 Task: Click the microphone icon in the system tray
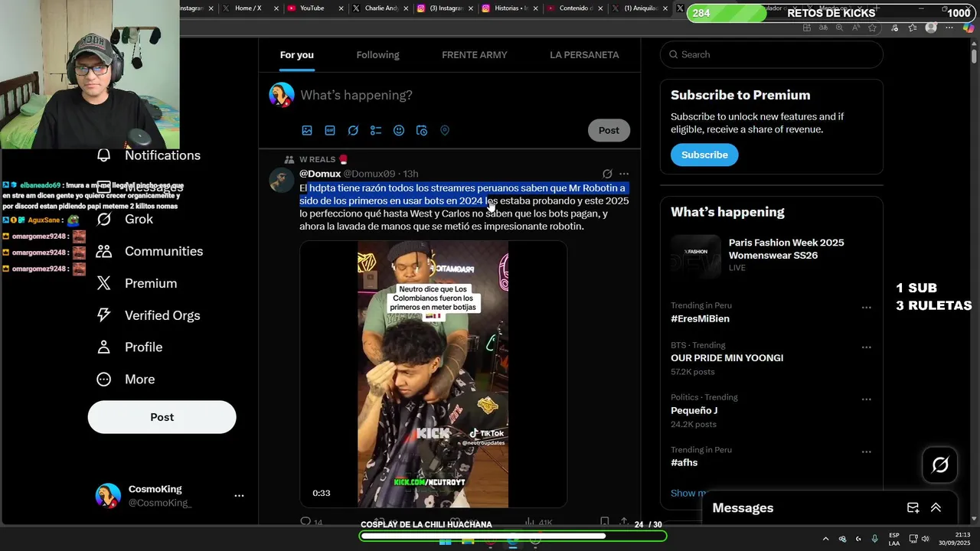click(x=874, y=539)
